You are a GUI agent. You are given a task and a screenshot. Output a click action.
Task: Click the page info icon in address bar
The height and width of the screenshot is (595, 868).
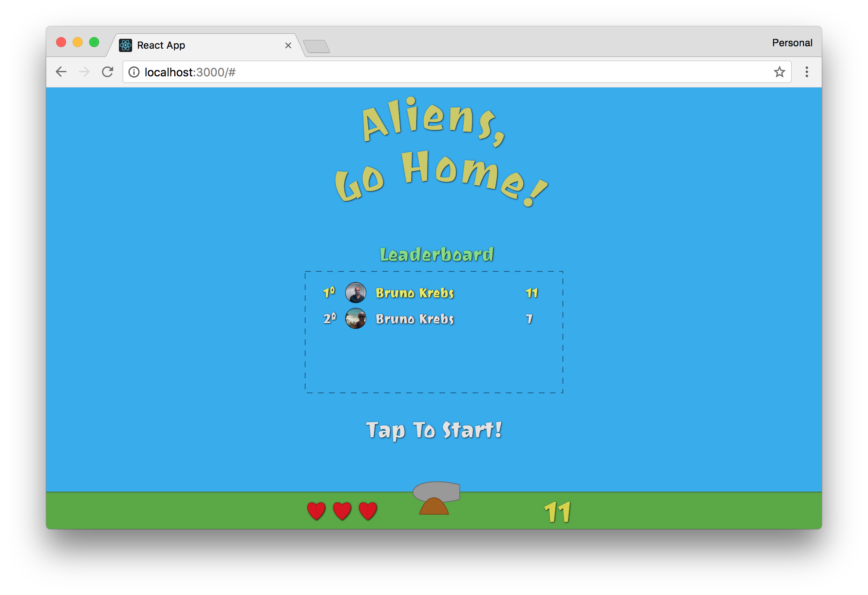pos(134,72)
